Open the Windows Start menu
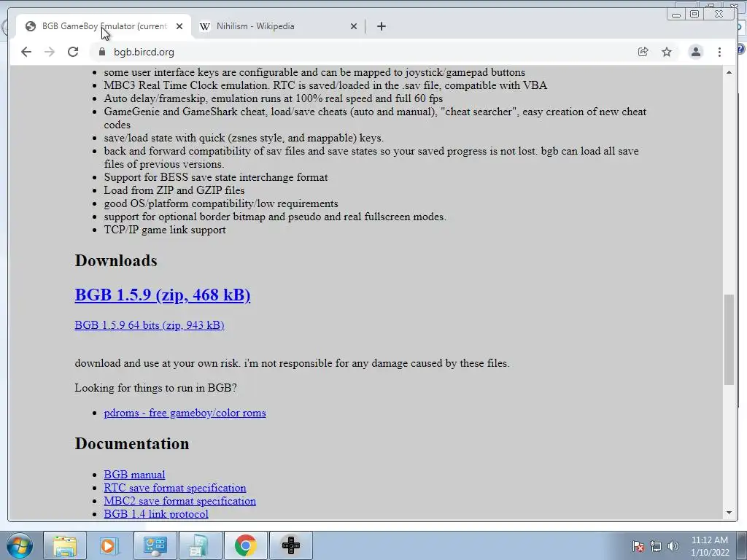 19,545
